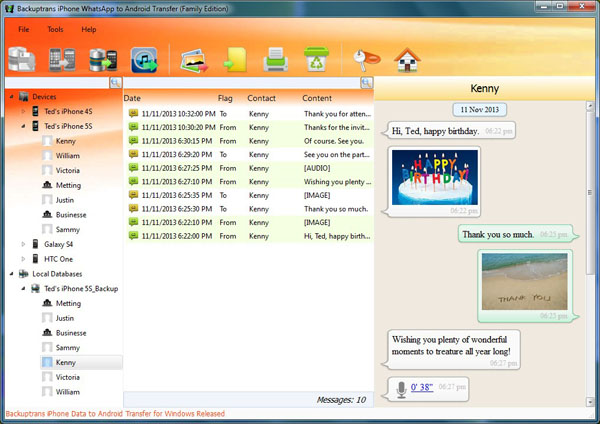Select Victoria in the iPhone 5S_Backup database
This screenshot has height=424, width=600.
click(68, 377)
